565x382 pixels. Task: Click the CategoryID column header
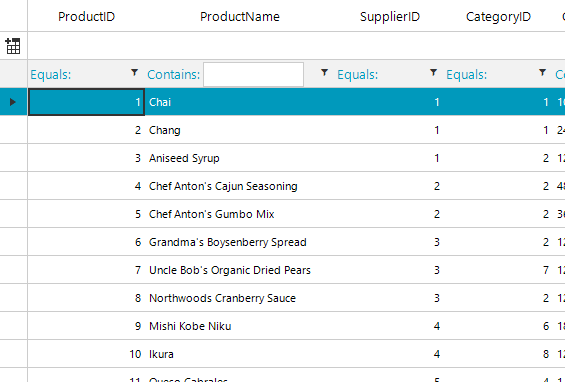point(498,16)
